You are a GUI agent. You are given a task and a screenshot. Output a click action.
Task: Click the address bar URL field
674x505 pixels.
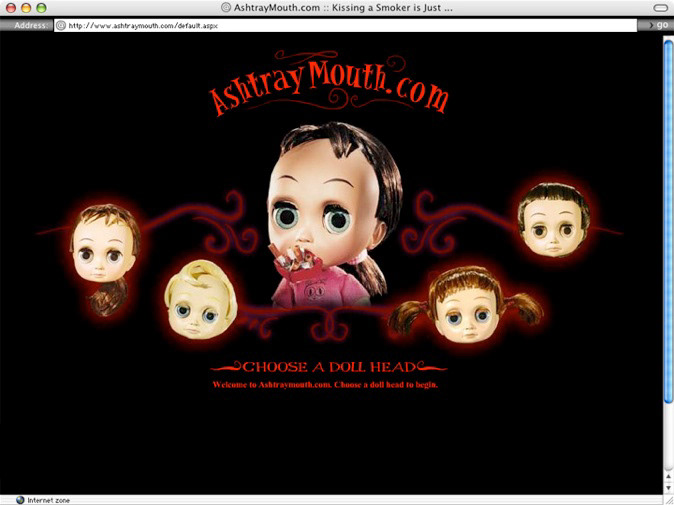345,25
